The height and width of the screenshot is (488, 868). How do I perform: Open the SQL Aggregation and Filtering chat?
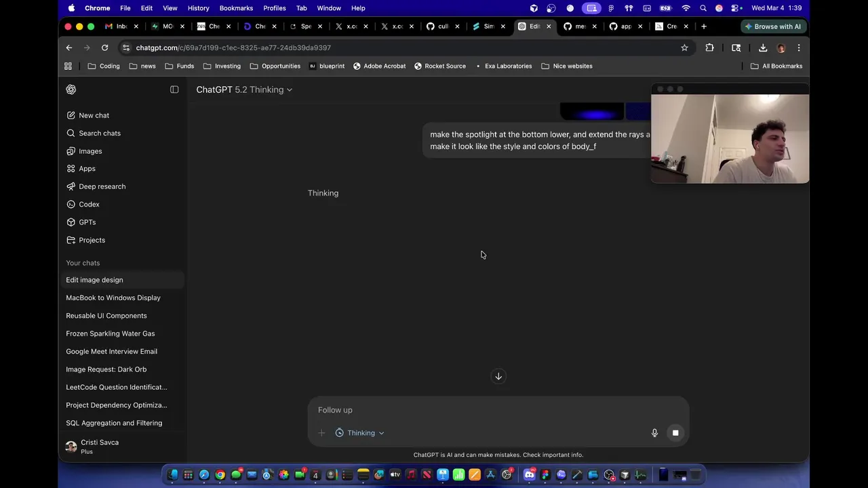tap(122, 423)
